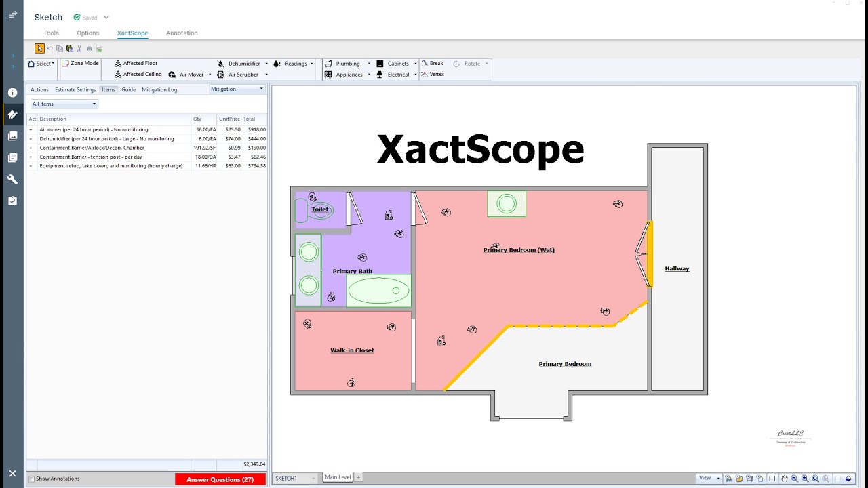The height and width of the screenshot is (488, 868).
Task: Switch to the Annotation tab
Action: point(182,33)
